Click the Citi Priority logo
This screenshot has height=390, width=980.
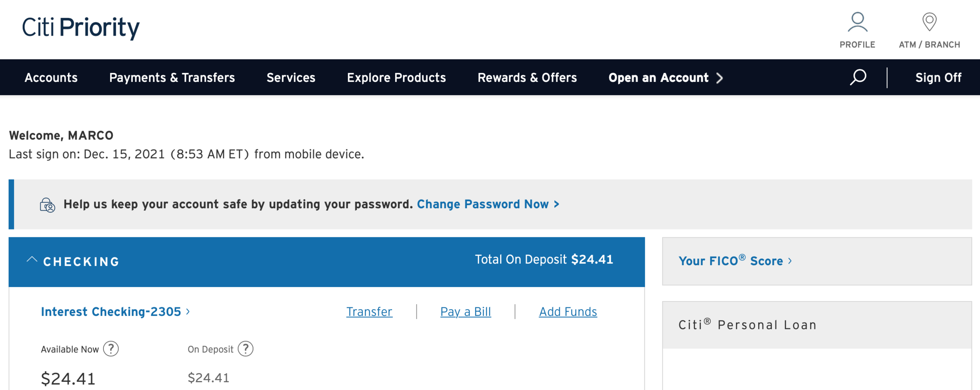point(81,28)
